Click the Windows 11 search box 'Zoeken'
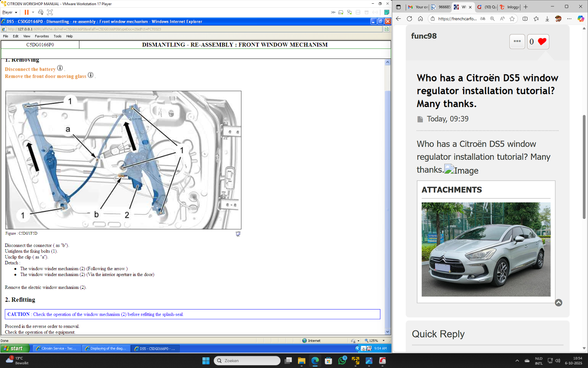This screenshot has width=588, height=368. point(247,361)
